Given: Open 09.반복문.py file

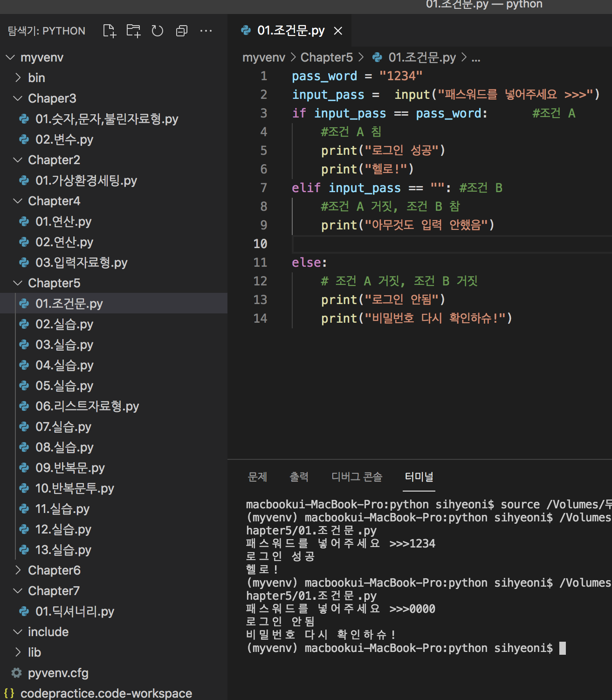Looking at the screenshot, I should (114, 468).
